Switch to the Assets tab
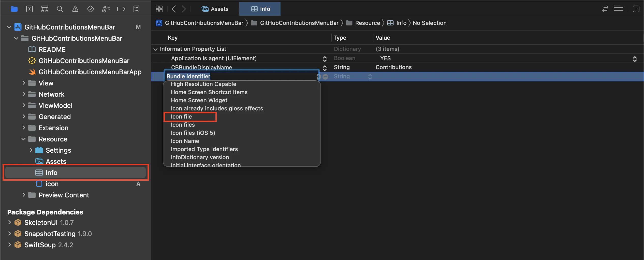 click(215, 9)
